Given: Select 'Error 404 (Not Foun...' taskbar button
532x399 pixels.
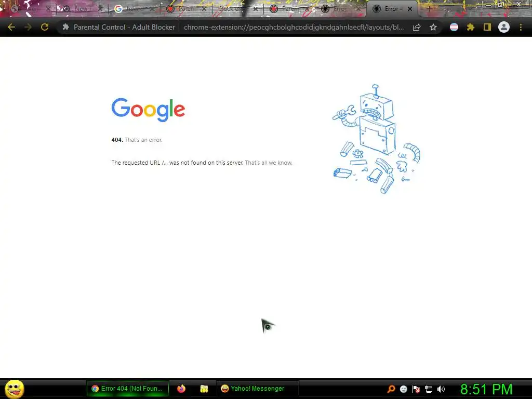Looking at the screenshot, I should tap(128, 389).
